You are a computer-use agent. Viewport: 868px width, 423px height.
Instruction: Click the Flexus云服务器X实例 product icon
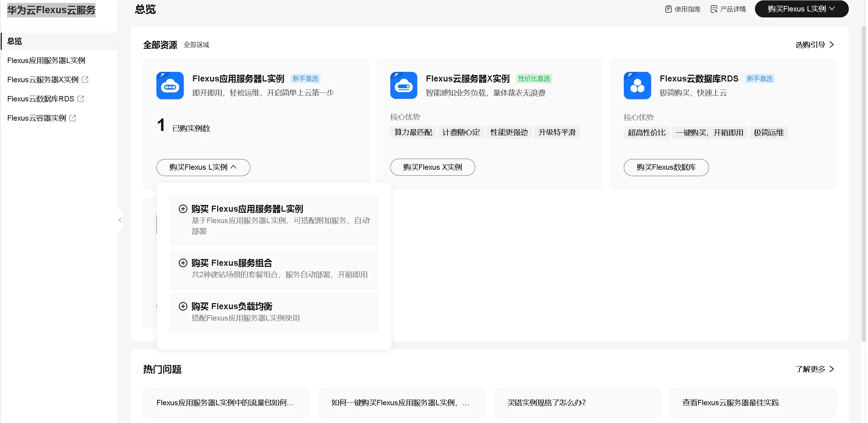click(404, 85)
